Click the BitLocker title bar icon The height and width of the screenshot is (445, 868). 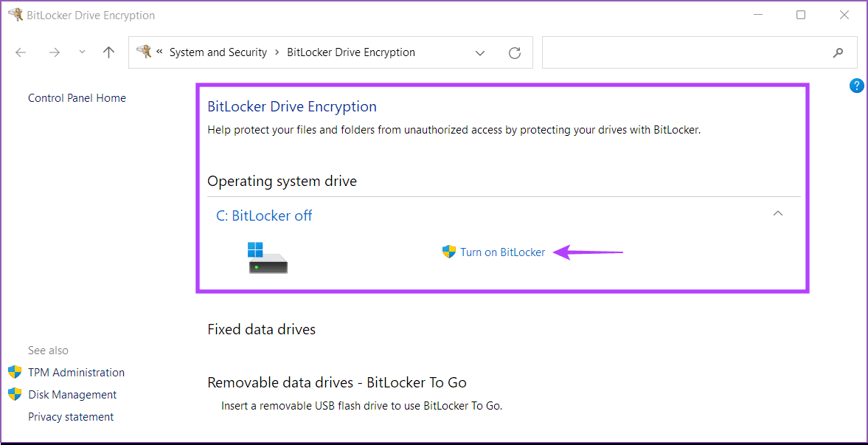tap(14, 15)
